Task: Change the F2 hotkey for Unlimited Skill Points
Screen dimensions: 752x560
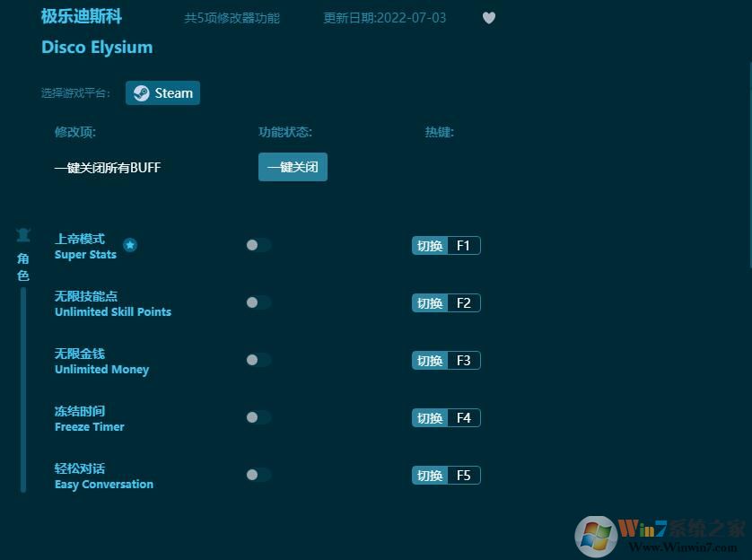Action: click(x=446, y=302)
